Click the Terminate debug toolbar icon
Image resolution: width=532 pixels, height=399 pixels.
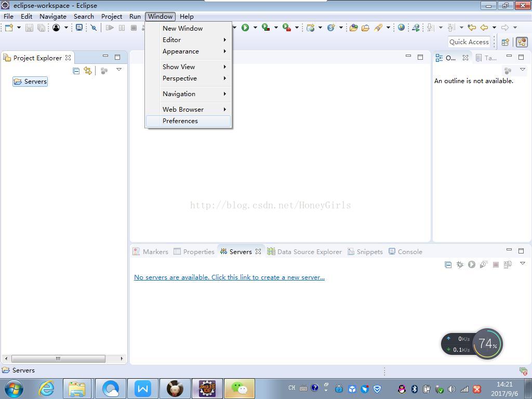pyautogui.click(x=134, y=28)
